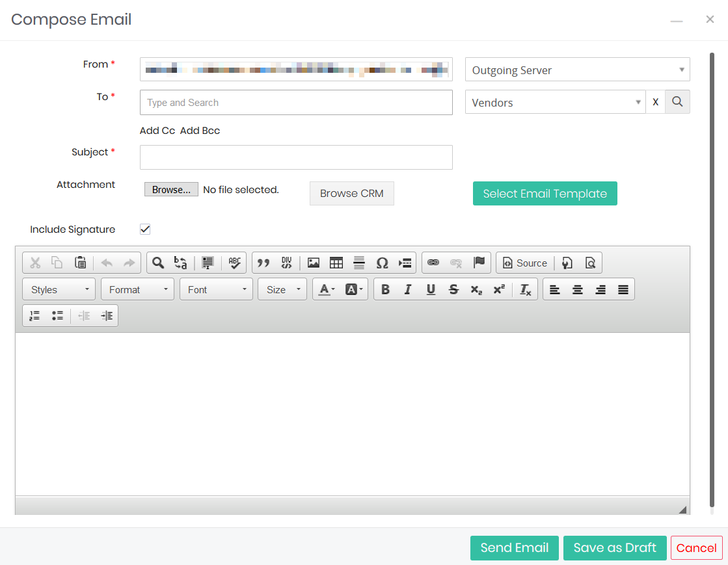Open the Font family dropdown
728x565 pixels.
[x=216, y=289]
